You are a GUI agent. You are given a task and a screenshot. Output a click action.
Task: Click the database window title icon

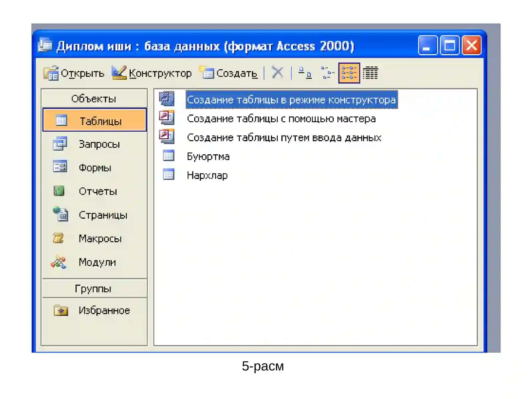pos(45,45)
